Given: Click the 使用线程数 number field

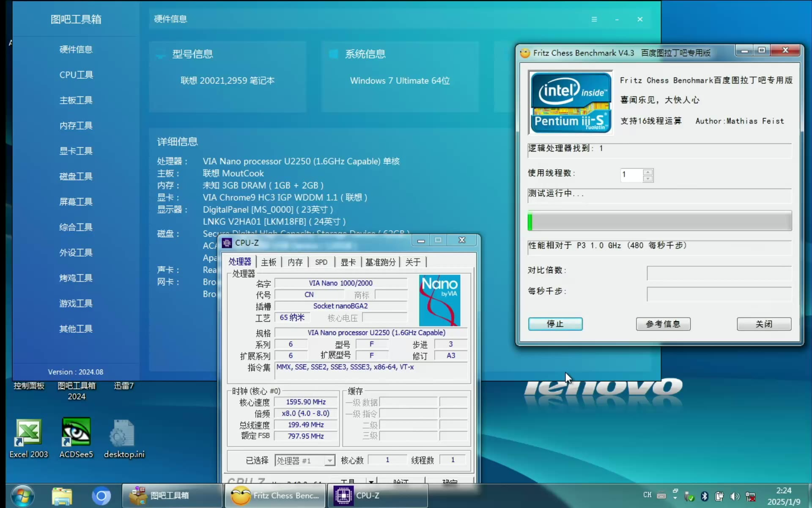Looking at the screenshot, I should tap(631, 175).
